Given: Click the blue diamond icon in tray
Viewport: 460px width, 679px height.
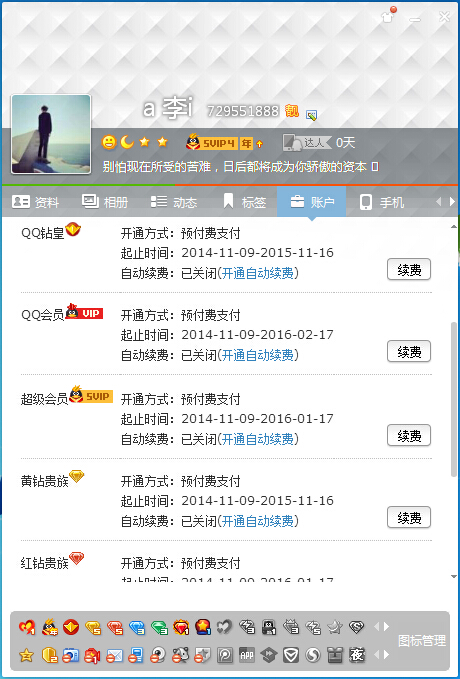Looking at the screenshot, I should [137, 627].
